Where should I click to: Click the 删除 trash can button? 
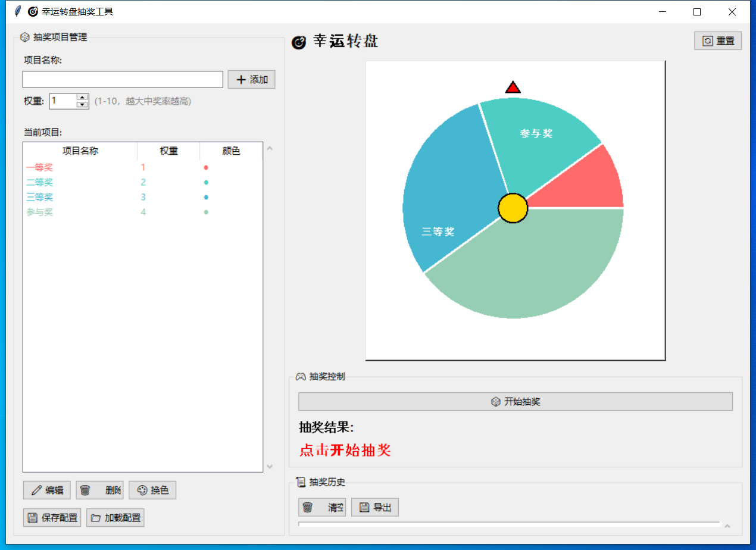(x=99, y=490)
